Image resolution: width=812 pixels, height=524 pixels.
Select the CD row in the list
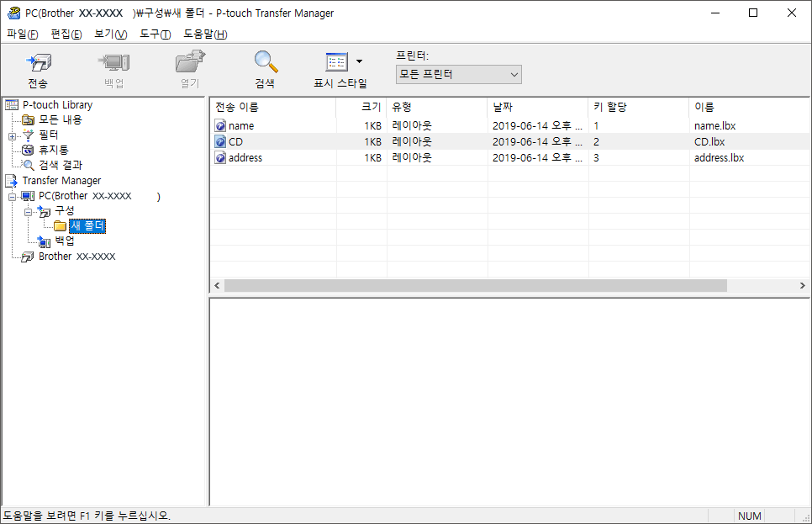509,142
